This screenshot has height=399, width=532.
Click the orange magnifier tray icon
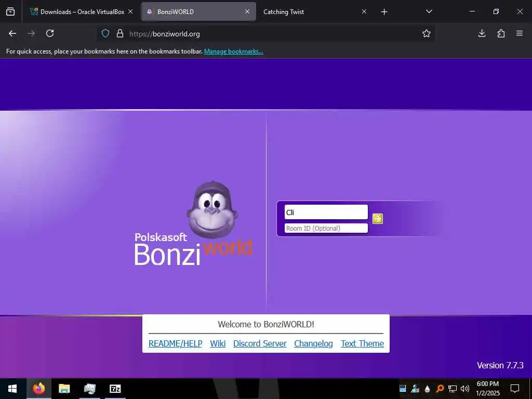pyautogui.click(x=440, y=389)
